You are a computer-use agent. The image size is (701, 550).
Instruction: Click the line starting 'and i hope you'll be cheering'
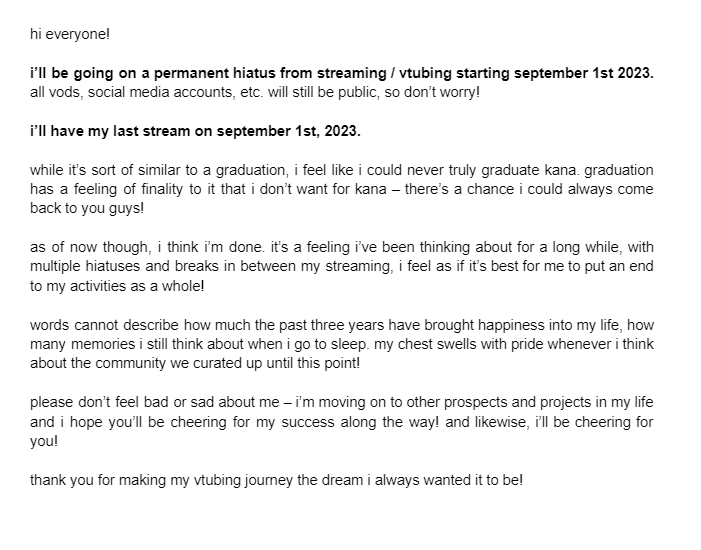[342, 422]
